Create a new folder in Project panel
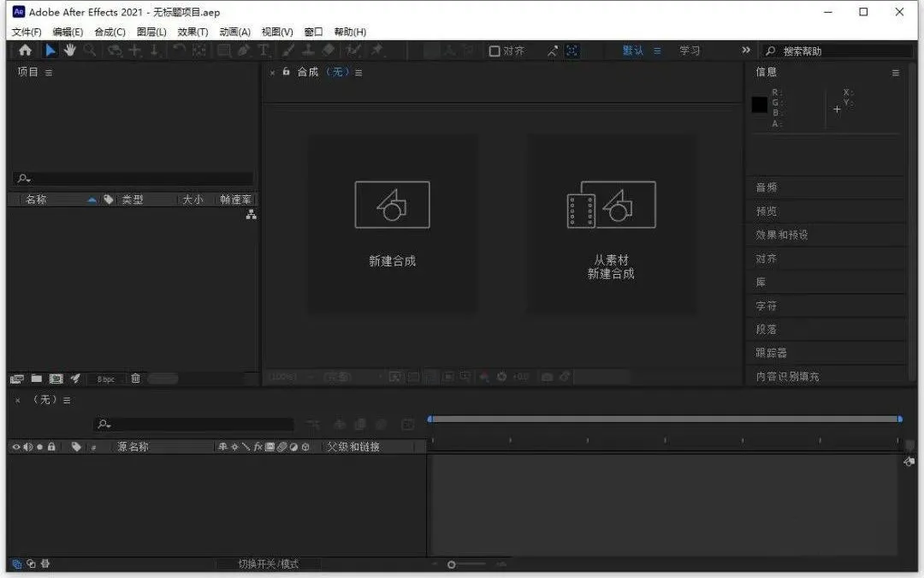924x578 pixels. coord(37,378)
